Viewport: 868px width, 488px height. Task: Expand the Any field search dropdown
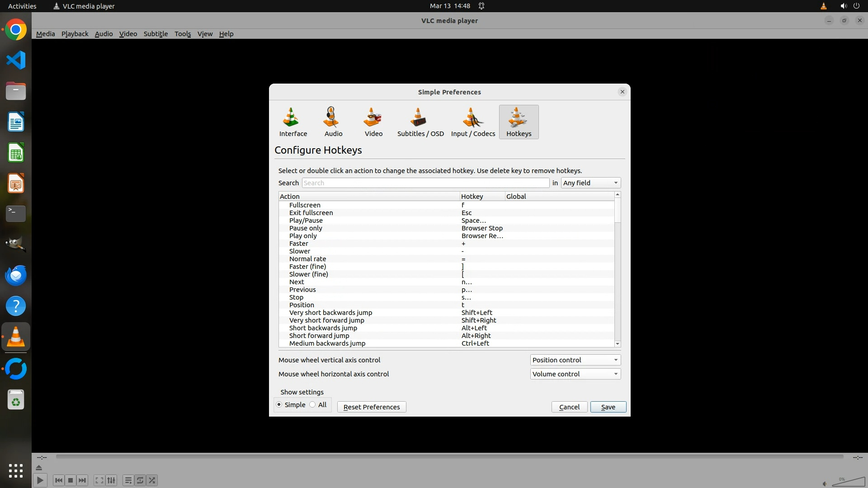pos(590,183)
